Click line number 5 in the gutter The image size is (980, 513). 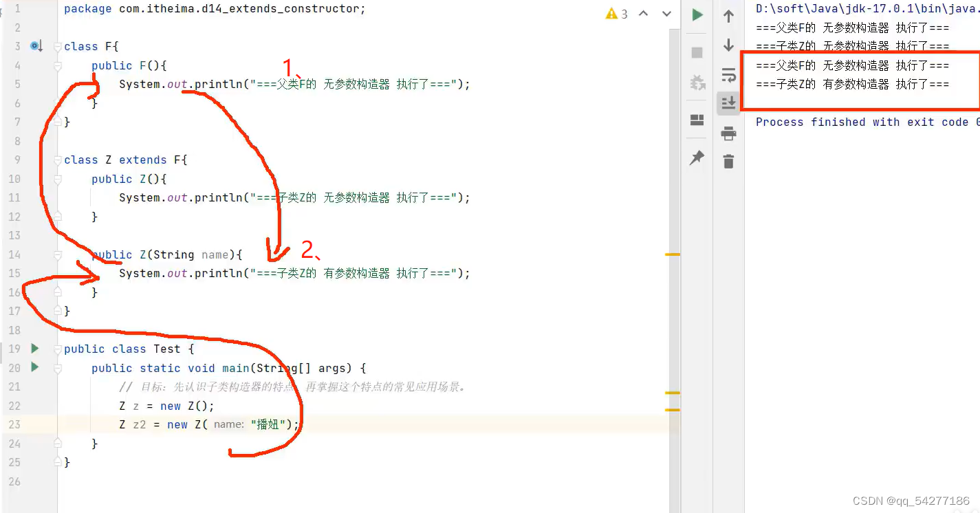click(x=17, y=85)
